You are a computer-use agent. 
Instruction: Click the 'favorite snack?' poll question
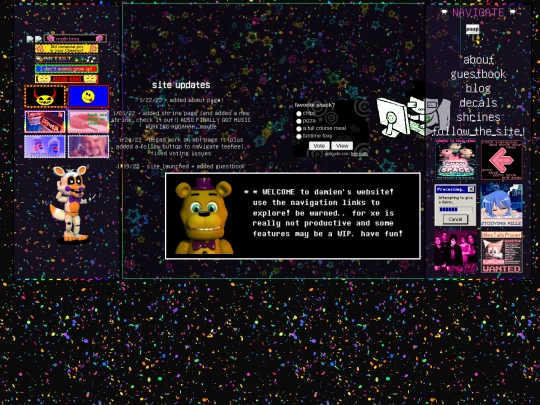point(315,105)
